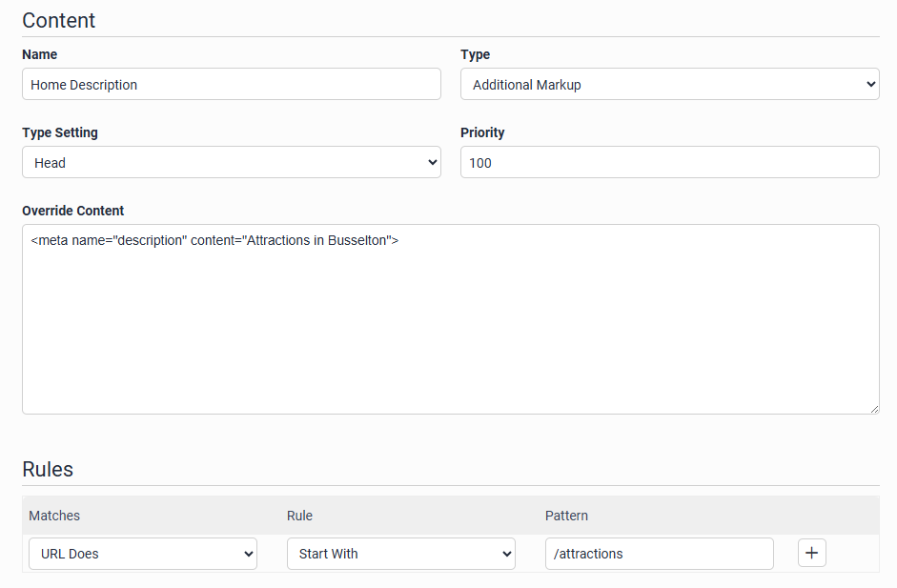Open the Matches dropdown set to URL Does
Viewport: 897px width, 588px height.
click(143, 554)
